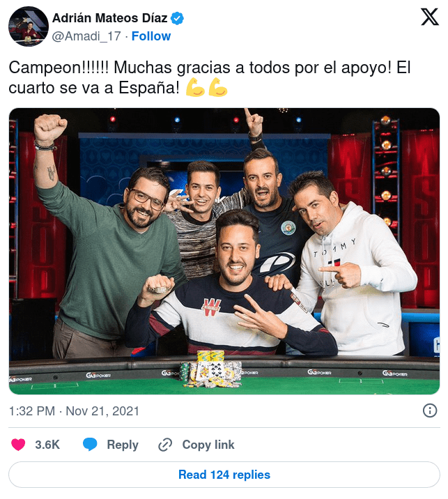This screenshot has width=448, height=499.
Task: Click the poker chips in photo
Action: pyautogui.click(x=210, y=369)
